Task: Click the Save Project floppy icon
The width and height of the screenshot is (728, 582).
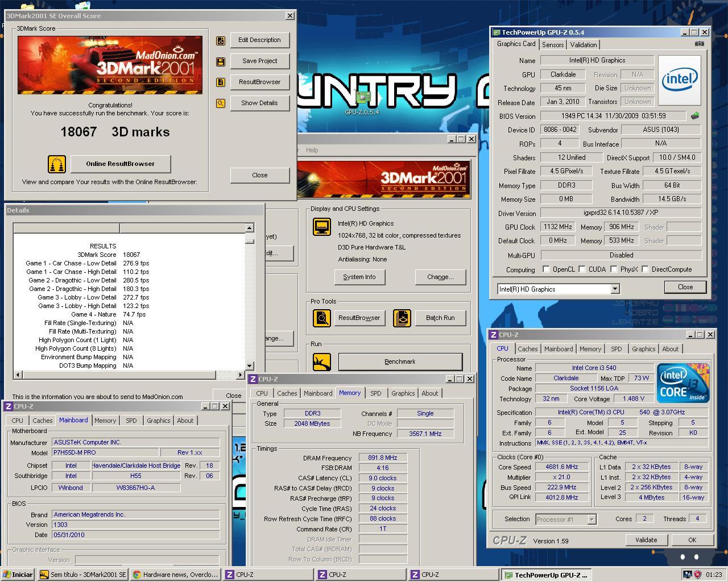Action: pyautogui.click(x=221, y=61)
